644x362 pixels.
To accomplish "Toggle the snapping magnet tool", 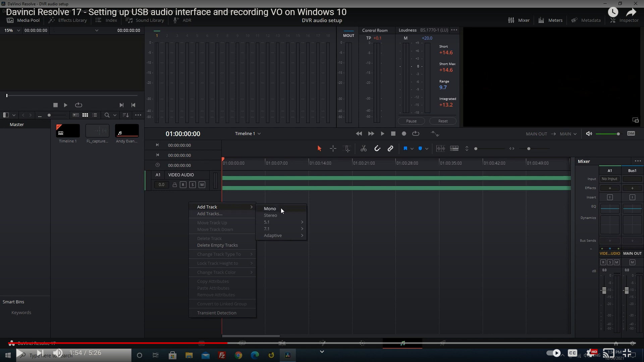I will pyautogui.click(x=377, y=148).
